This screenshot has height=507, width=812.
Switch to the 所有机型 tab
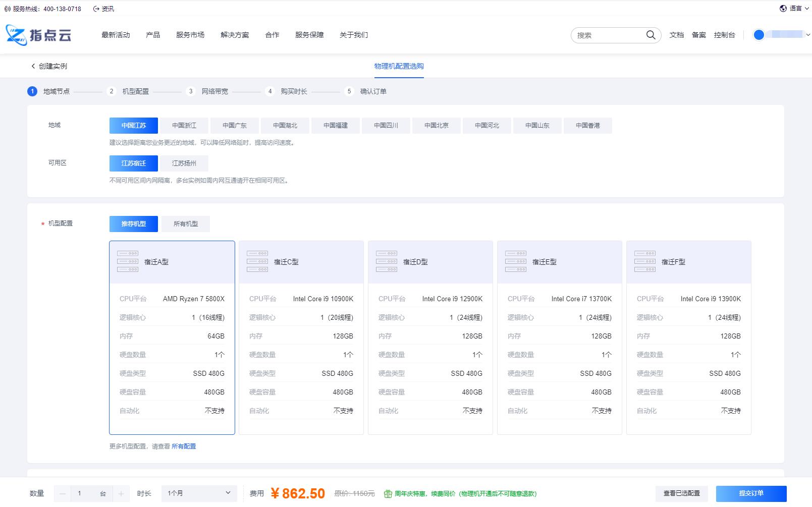pos(185,224)
